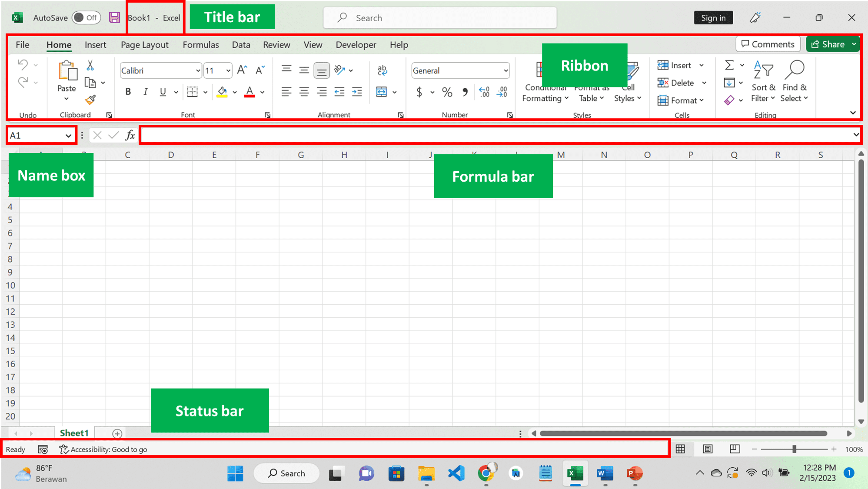Click the Page Layout view icon
This screenshot has width=868, height=489.
coord(707,449)
